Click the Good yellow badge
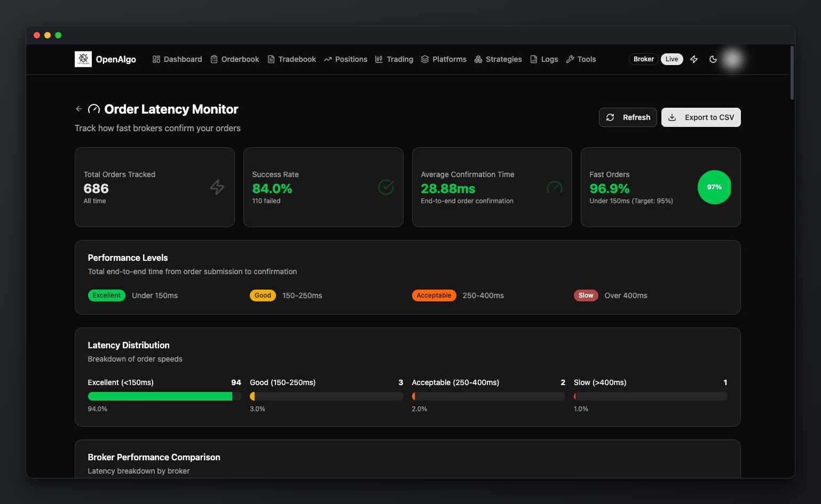Screen dimensions: 821x504 [263, 295]
